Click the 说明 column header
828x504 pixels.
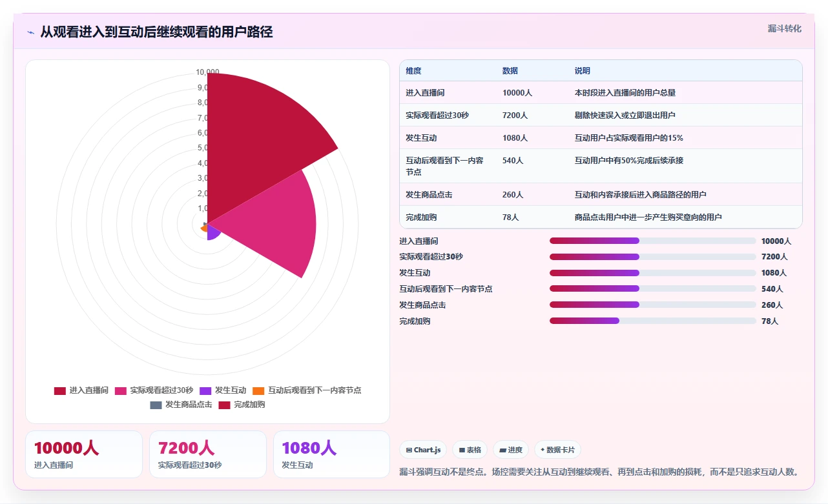583,71
